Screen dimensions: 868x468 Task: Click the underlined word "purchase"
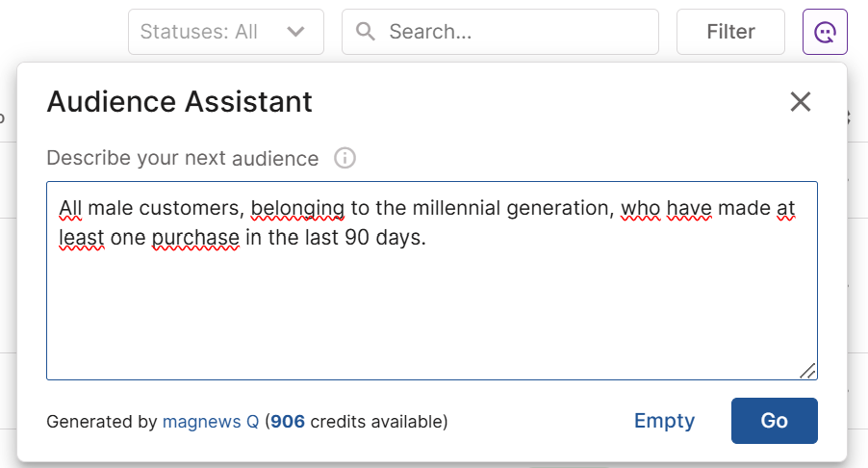[x=195, y=238]
